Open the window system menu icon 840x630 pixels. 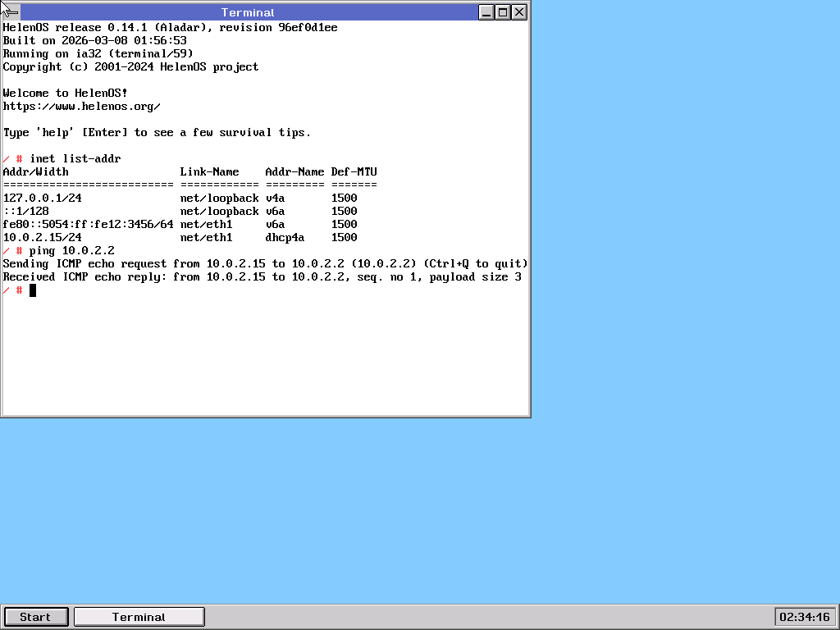coord(11,12)
